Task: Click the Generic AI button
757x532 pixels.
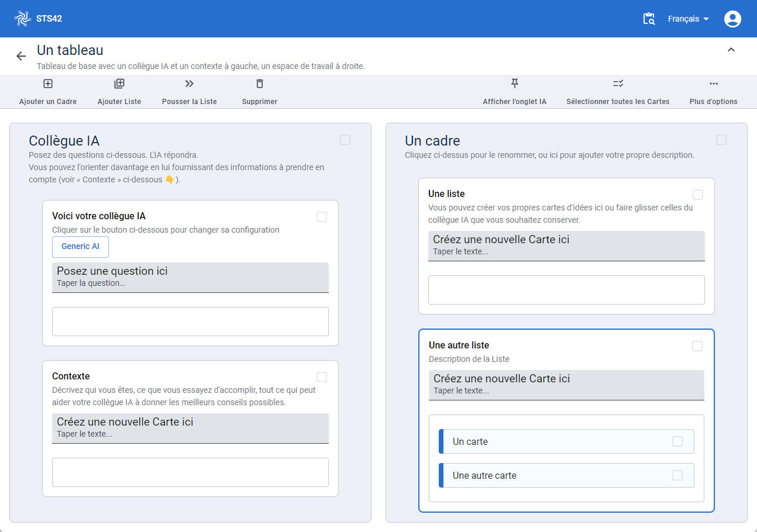Action: pos(80,247)
